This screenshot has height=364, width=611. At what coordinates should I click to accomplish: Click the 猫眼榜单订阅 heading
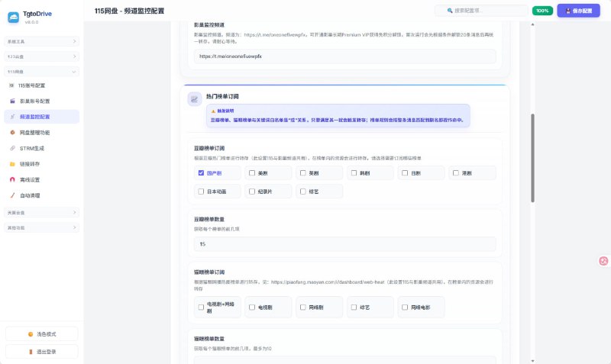pyautogui.click(x=209, y=272)
